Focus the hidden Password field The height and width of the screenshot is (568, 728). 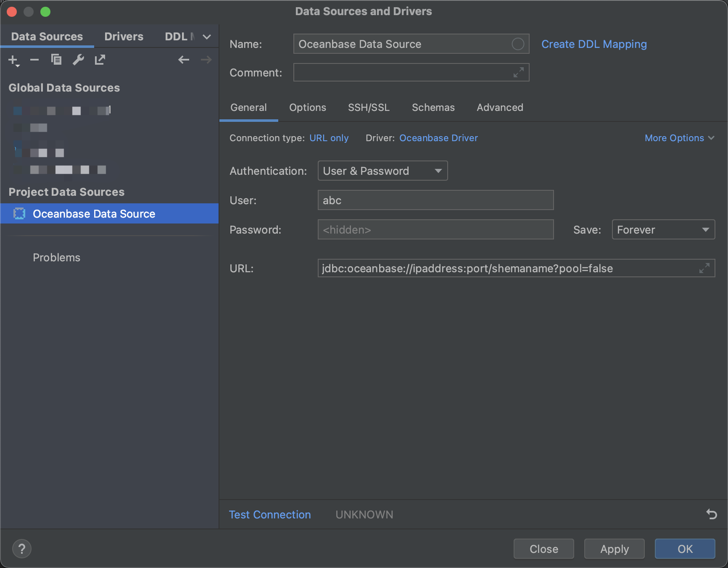[x=436, y=229]
